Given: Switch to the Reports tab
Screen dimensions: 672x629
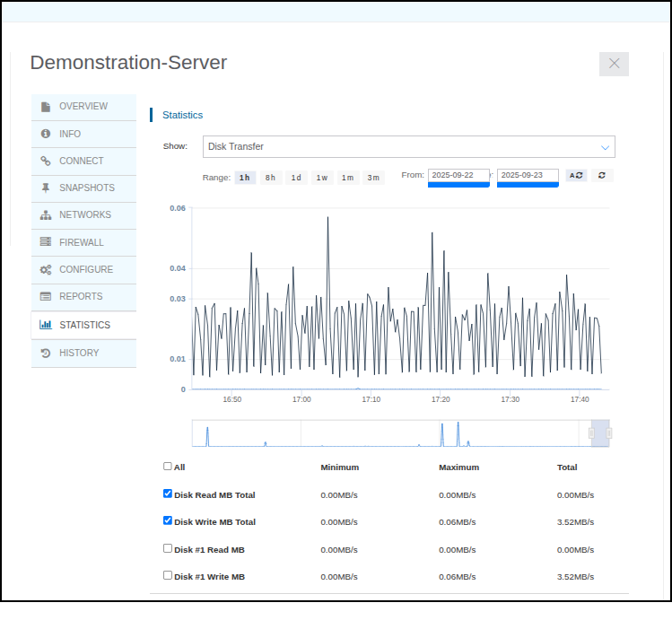Looking at the screenshot, I should click(83, 297).
